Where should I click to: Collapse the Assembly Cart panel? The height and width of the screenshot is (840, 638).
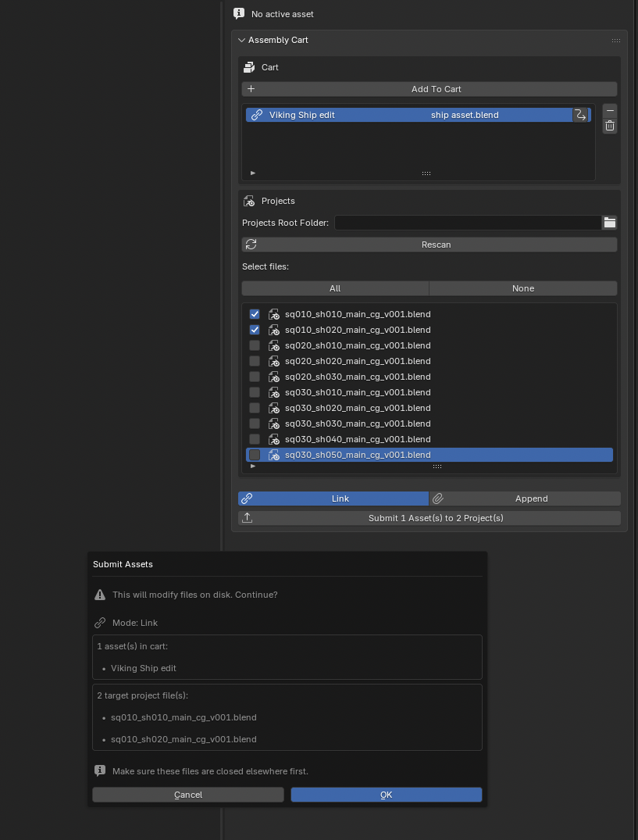[241, 40]
